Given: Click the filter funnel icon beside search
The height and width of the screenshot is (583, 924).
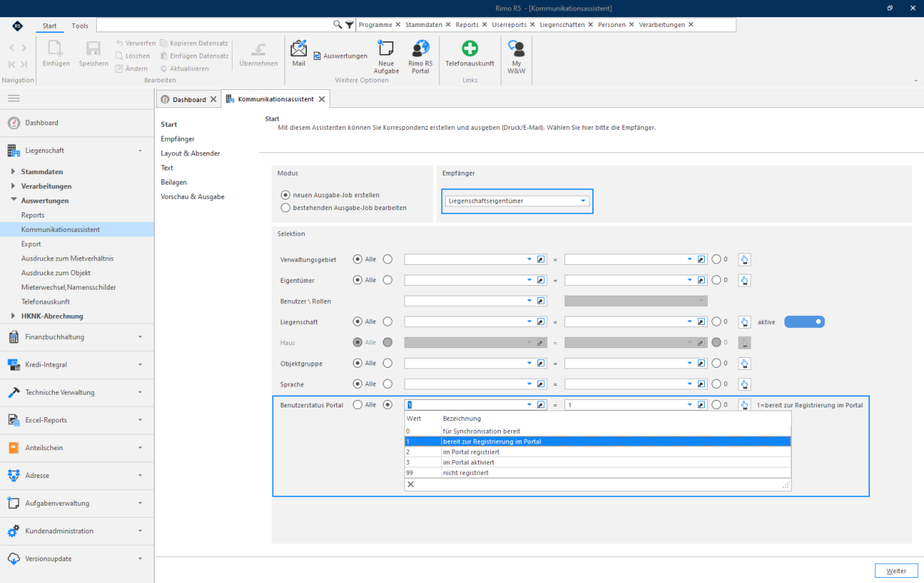Looking at the screenshot, I should 349,25.
